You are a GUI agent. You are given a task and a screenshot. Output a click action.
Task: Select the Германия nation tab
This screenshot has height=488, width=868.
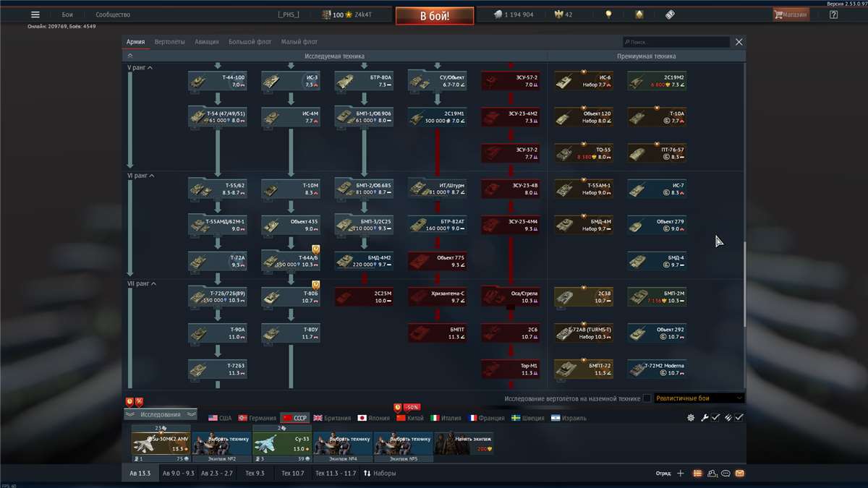tap(258, 418)
